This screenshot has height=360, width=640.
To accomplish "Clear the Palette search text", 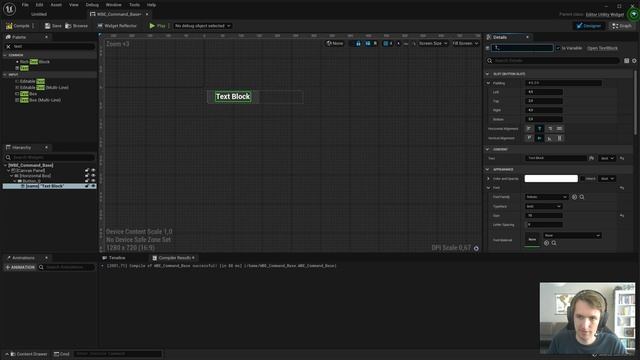I will point(8,47).
